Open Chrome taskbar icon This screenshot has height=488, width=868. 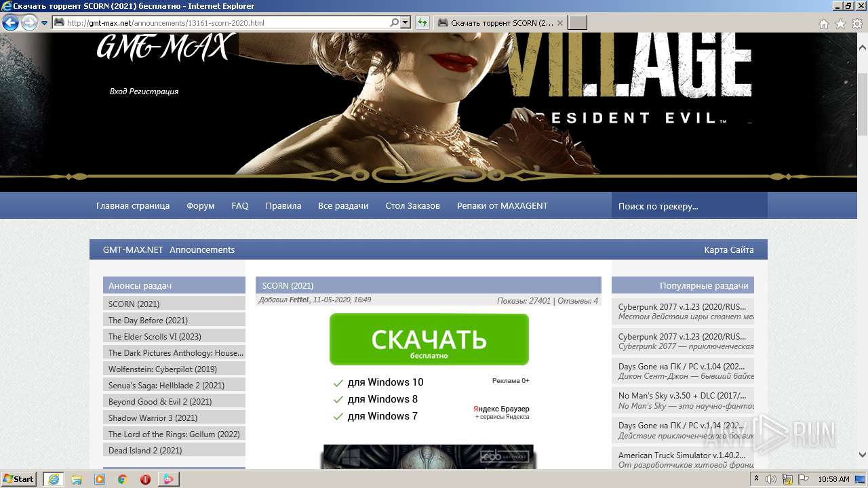click(x=122, y=479)
